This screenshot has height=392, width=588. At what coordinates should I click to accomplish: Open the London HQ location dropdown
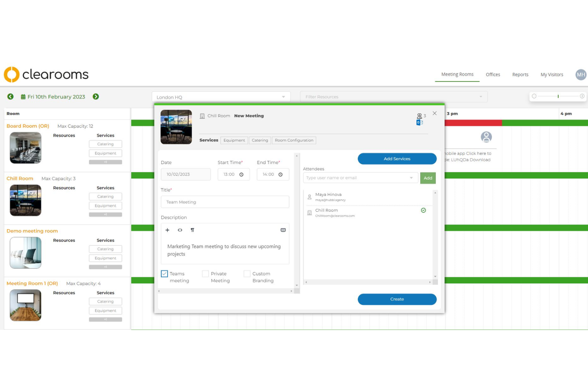[283, 97]
